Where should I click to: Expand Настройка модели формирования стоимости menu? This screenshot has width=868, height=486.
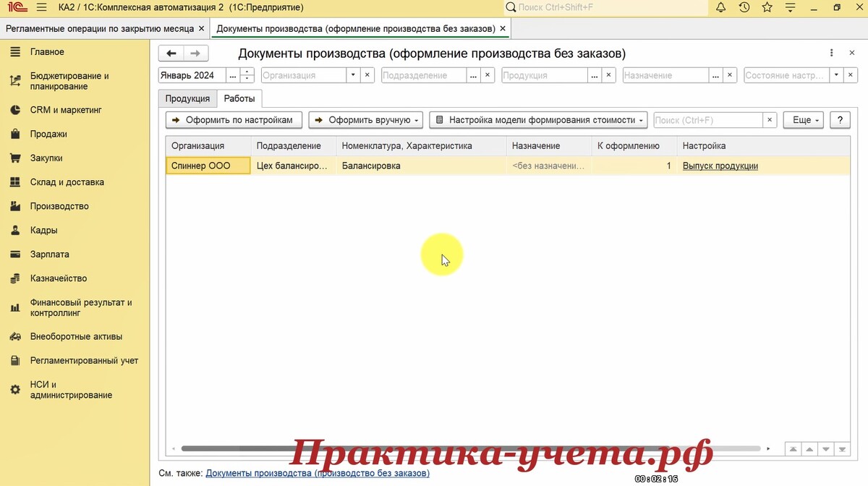point(538,120)
